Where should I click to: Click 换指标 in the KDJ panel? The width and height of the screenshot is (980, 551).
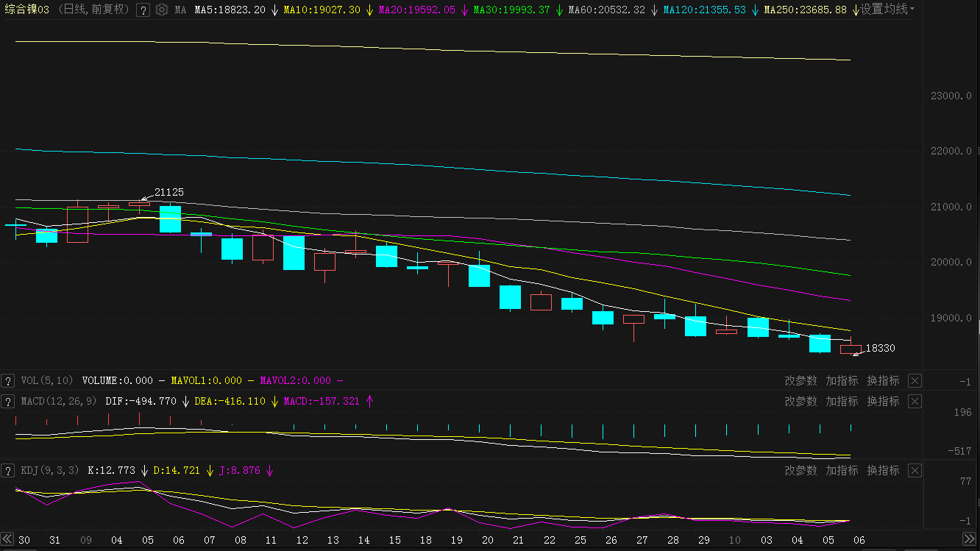click(x=883, y=471)
